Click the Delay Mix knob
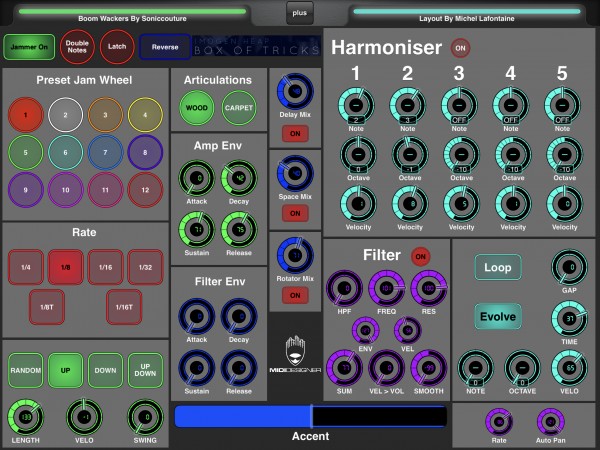 295,92
